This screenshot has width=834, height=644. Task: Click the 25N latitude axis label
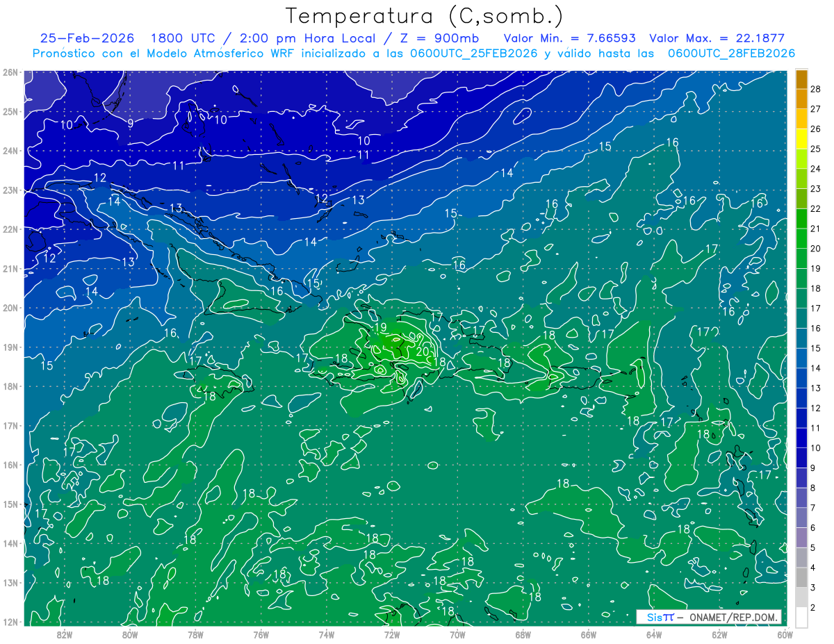click(x=10, y=111)
